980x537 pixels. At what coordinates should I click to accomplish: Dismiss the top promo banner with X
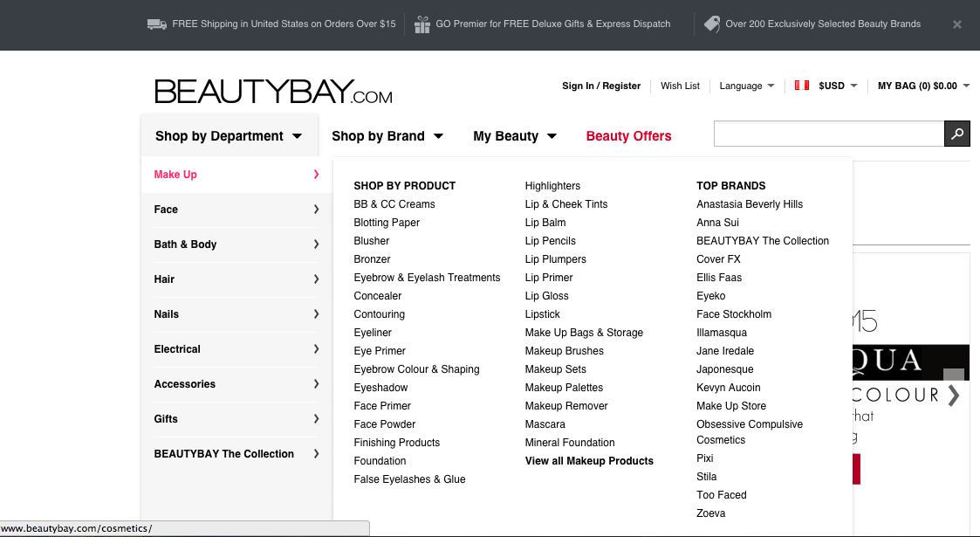957,24
